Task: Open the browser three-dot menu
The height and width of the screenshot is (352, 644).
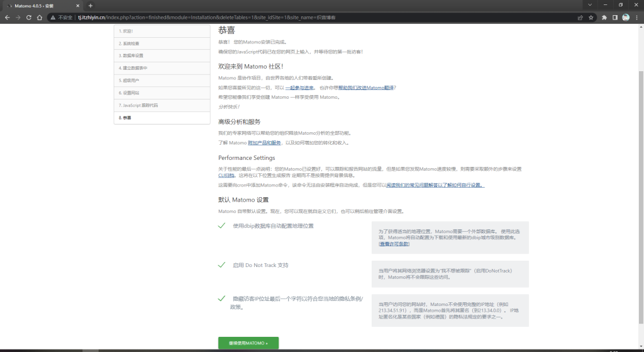Action: pos(636,17)
